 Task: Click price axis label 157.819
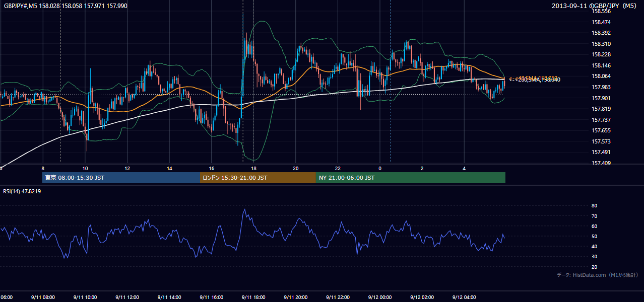pyautogui.click(x=601, y=109)
